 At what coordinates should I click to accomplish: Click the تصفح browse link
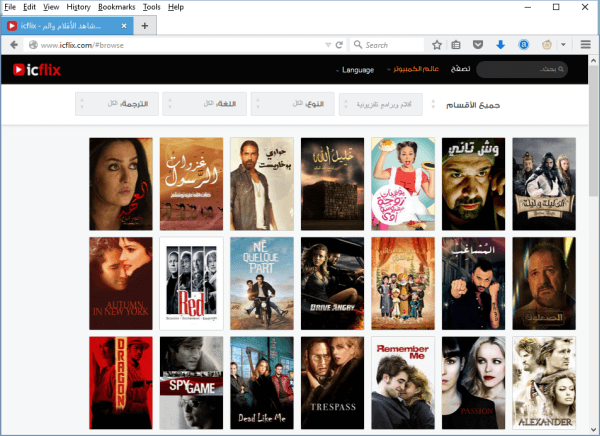[460, 69]
